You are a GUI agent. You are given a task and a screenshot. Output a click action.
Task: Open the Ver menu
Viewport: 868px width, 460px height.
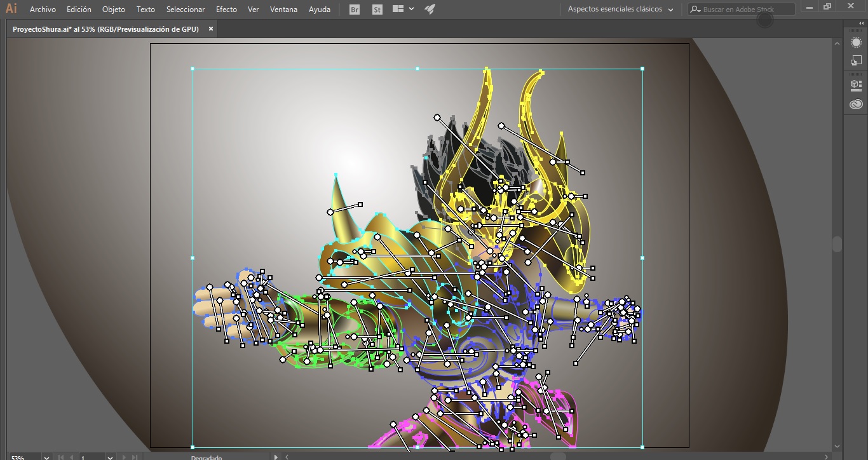tap(254, 10)
